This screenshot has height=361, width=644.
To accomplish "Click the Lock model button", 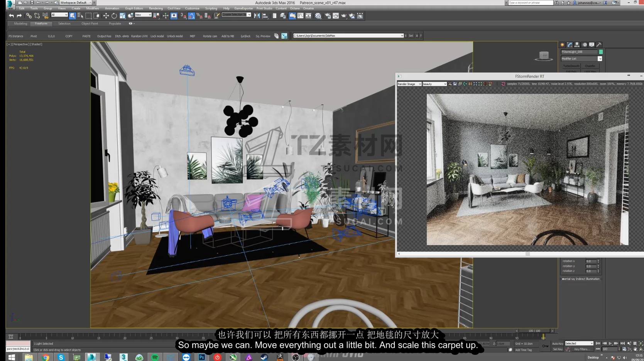I will [157, 36].
